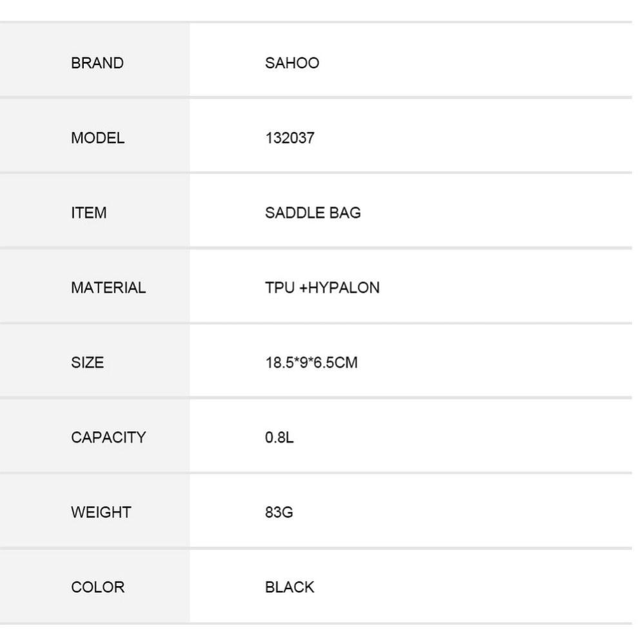Select the 83G weight value
Screen dimensions: 644x644
pyautogui.click(x=279, y=512)
